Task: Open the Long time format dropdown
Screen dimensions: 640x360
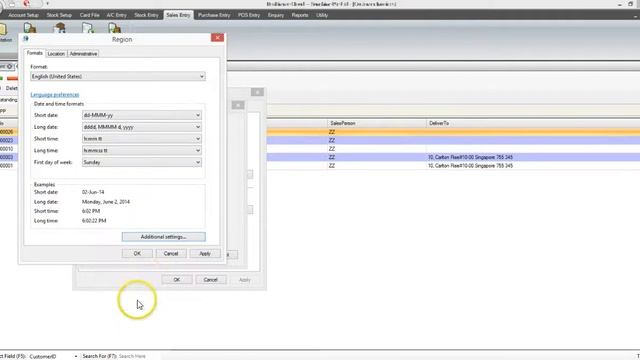Action: [x=142, y=150]
